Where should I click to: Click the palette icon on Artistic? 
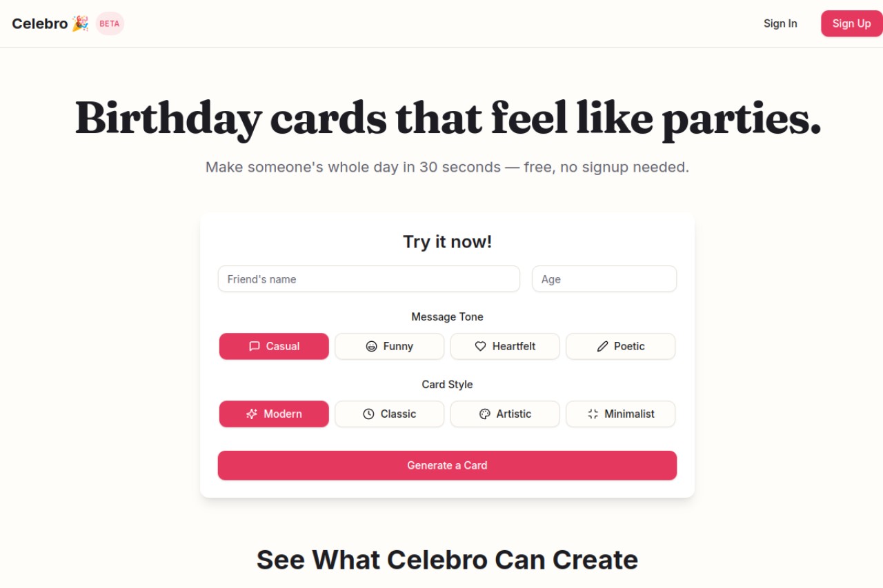tap(485, 414)
